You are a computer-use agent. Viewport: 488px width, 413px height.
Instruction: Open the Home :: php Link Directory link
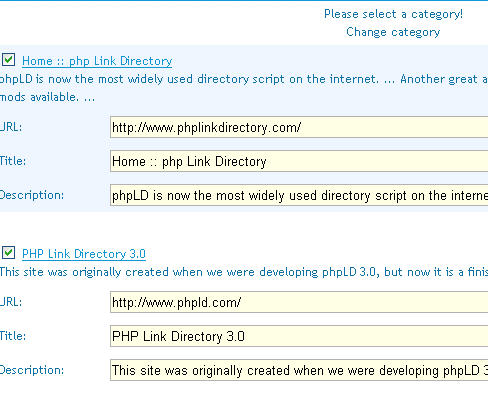[97, 61]
